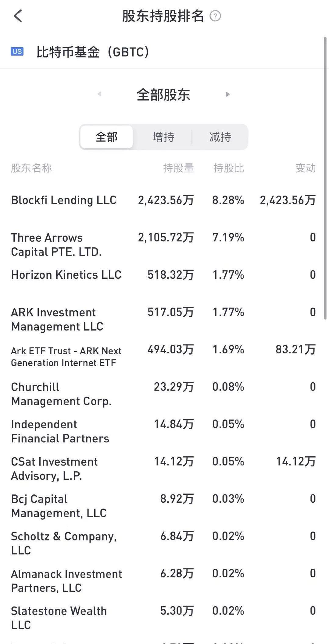Image resolution: width=329 pixels, height=644 pixels.
Task: Tap the US market badge
Action: tap(17, 51)
